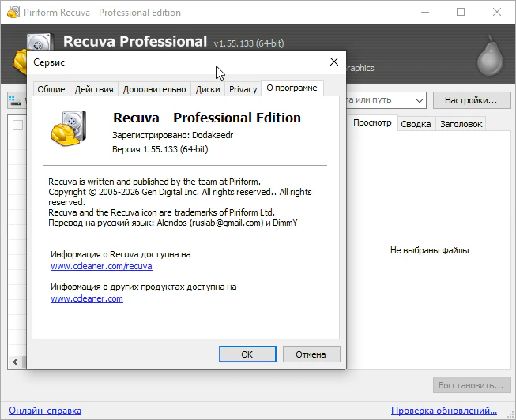Click the Piriform pear logo icon
Viewport: 516px width, 420px height.
[490, 56]
